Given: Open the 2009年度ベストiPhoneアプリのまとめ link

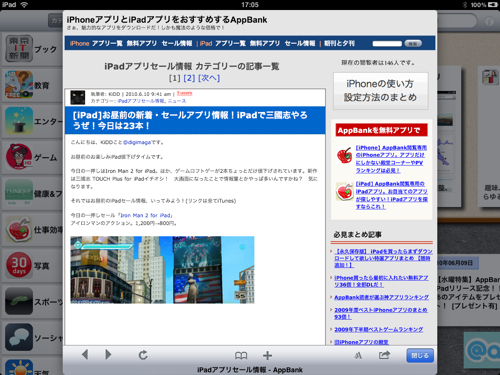Looking at the screenshot, I should coord(381,313).
